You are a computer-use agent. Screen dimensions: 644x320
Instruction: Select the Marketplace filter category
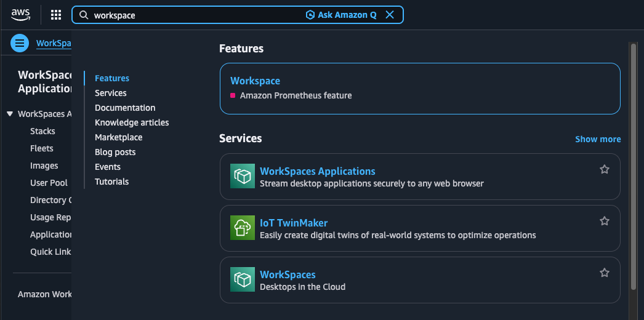pyautogui.click(x=118, y=137)
